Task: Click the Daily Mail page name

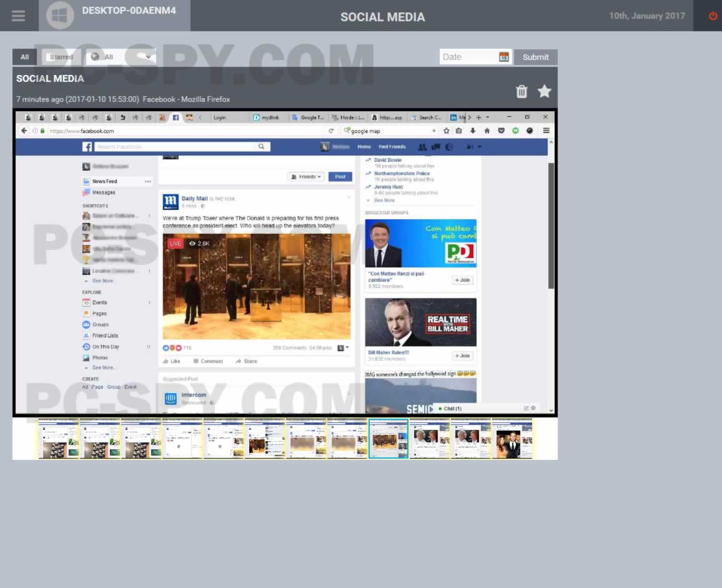Action: coord(195,199)
